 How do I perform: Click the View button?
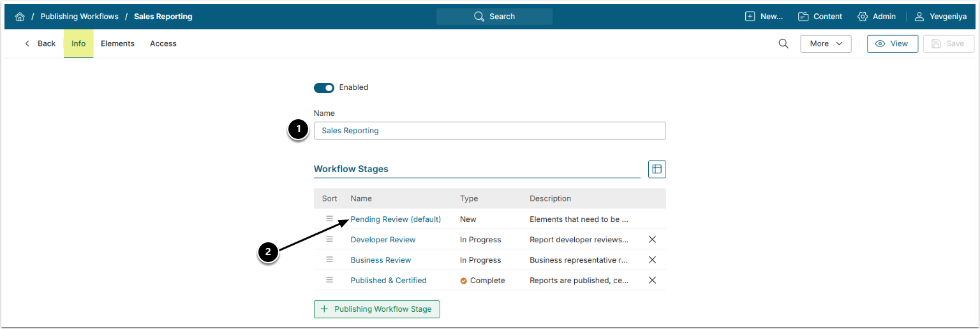pyautogui.click(x=892, y=43)
